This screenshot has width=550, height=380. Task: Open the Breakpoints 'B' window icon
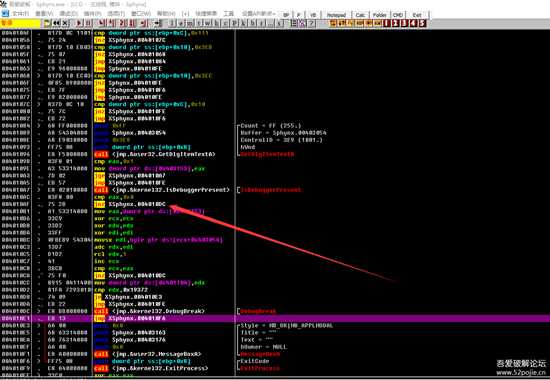click(251, 24)
